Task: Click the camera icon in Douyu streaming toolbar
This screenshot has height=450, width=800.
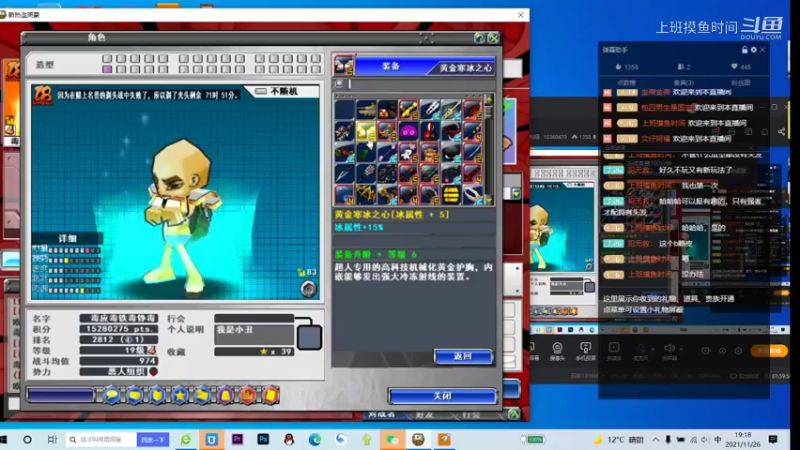Action: [557, 348]
